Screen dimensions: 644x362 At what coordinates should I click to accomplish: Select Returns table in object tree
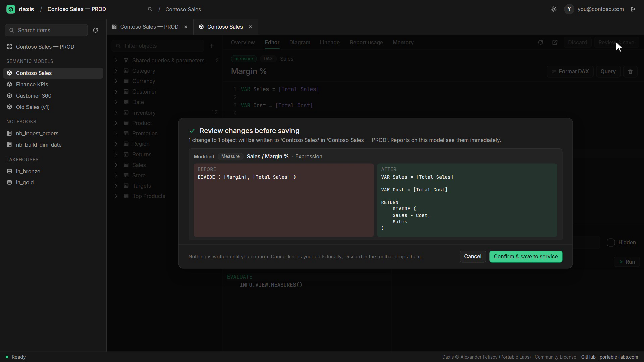point(142,154)
